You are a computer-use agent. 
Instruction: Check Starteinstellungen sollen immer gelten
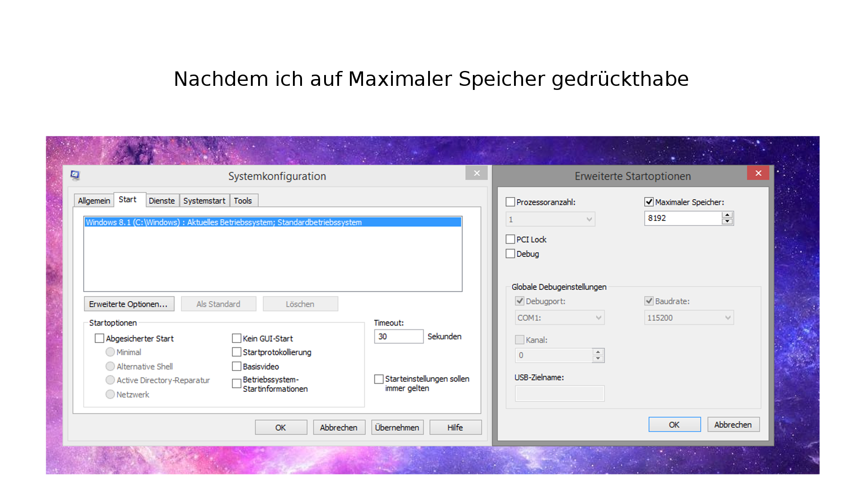pos(379,379)
